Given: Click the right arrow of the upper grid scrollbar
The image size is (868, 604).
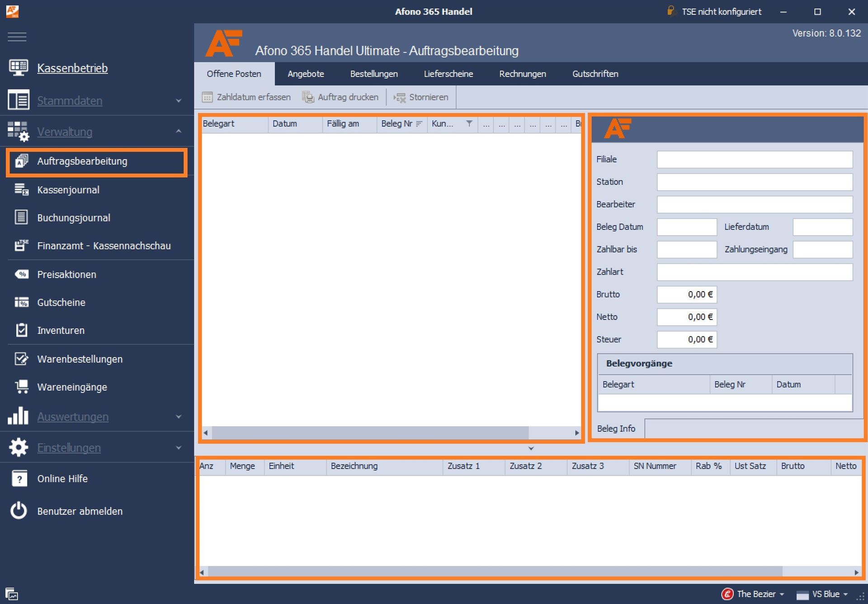Looking at the screenshot, I should click(577, 433).
